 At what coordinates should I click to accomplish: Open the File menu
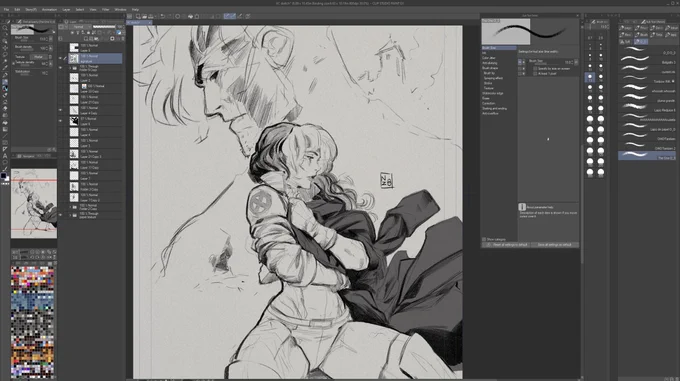6,10
